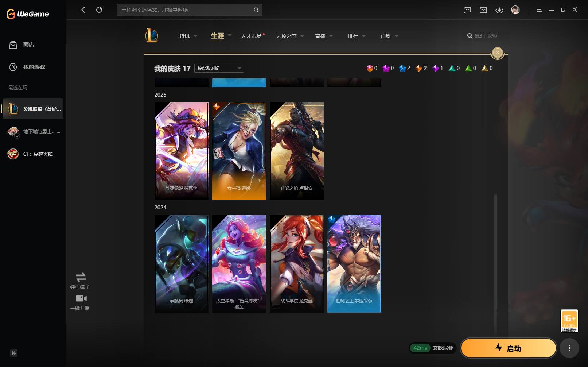This screenshot has width=588, height=367.
Task: Refresh the page with reload icon
Action: coord(99,10)
